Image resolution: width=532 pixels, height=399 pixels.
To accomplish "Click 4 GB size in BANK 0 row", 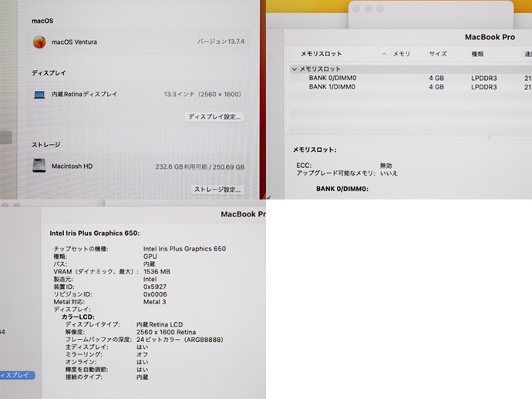I will (x=436, y=78).
